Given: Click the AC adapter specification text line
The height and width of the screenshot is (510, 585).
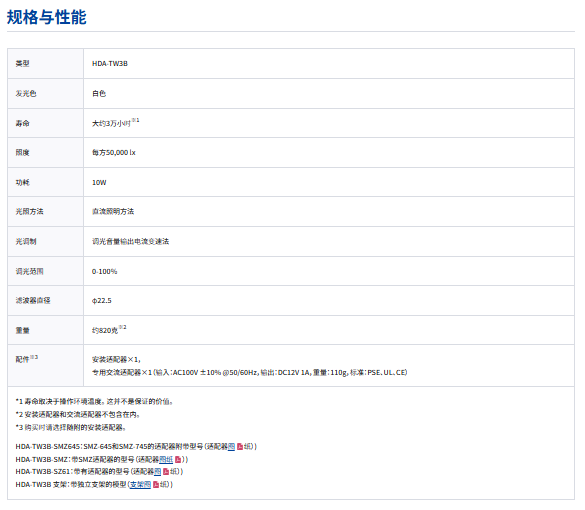Looking at the screenshot, I should coord(250,372).
